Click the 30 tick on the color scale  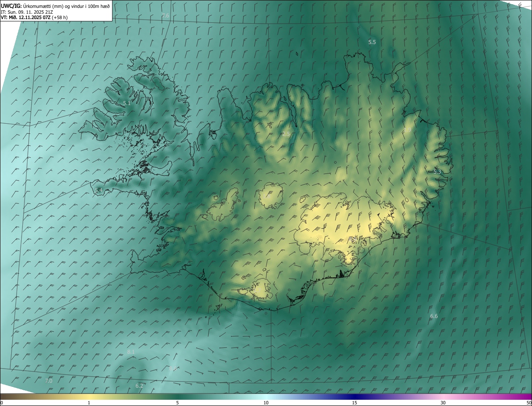click(x=443, y=403)
